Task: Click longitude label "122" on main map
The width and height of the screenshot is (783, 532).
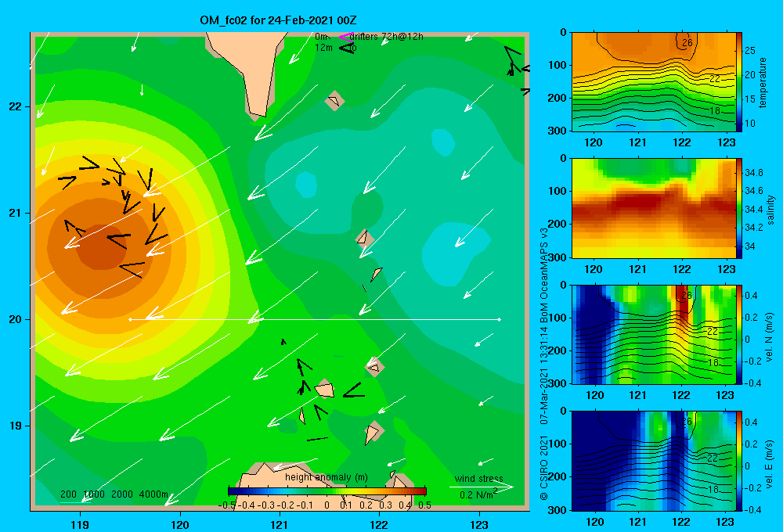Action: 380,524
